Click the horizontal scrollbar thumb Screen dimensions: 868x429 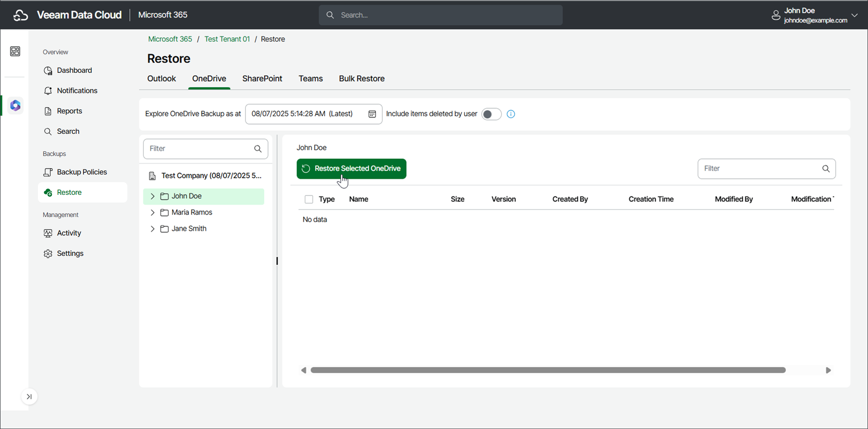[548, 370]
